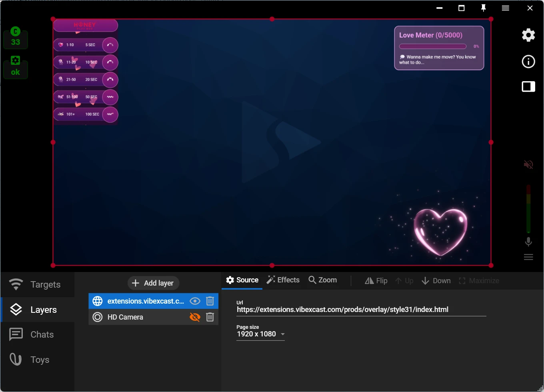Flip the selected layer
Screen dimensions: 544x392
[x=376, y=281]
